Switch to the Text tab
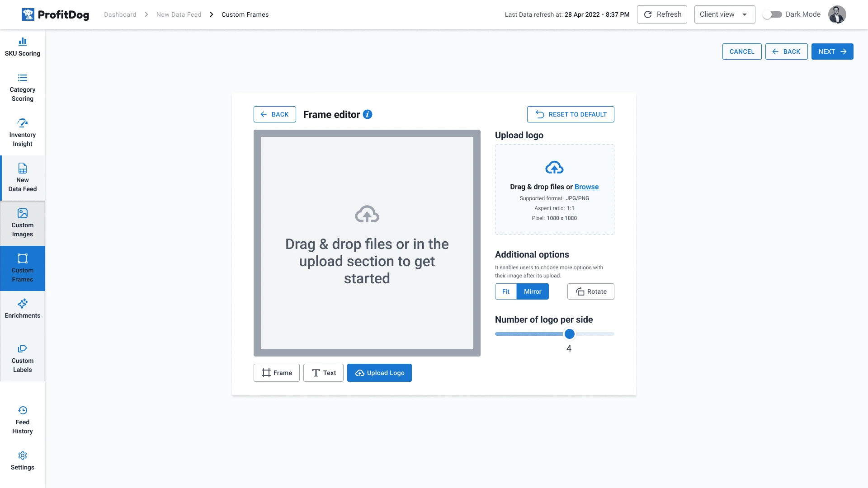This screenshot has height=488, width=868. click(x=323, y=373)
